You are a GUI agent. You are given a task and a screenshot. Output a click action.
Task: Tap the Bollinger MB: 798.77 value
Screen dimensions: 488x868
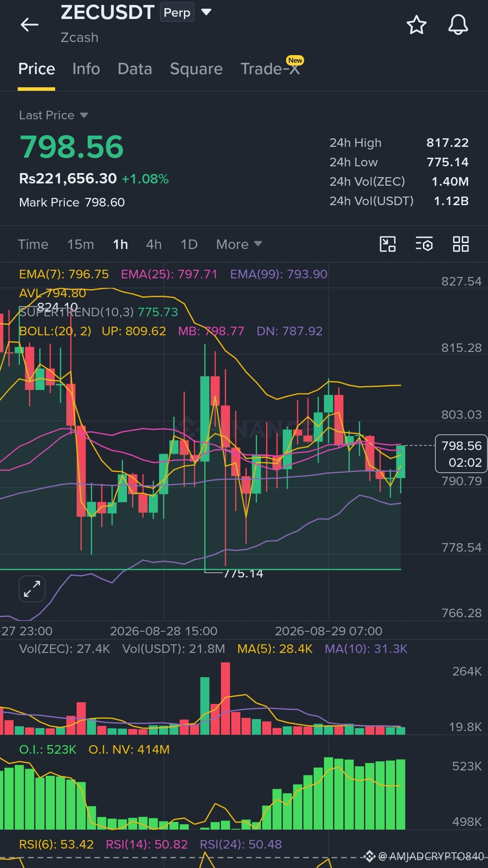tap(211, 331)
